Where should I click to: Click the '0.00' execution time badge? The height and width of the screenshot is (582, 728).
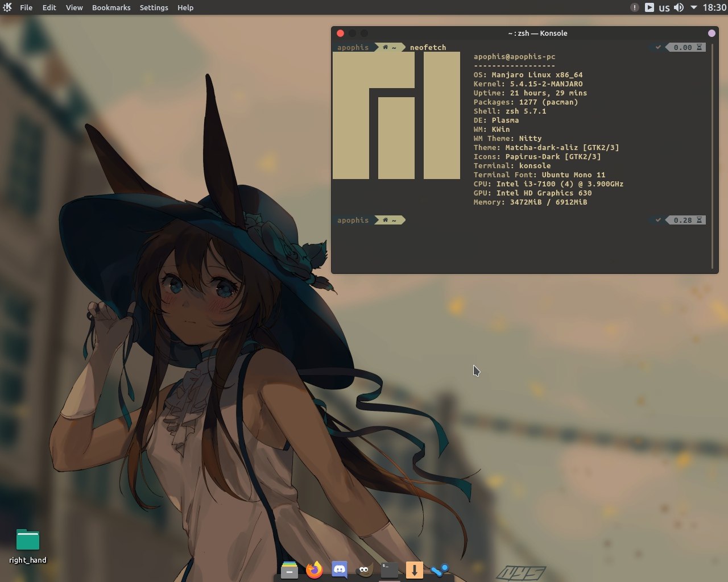coord(686,48)
